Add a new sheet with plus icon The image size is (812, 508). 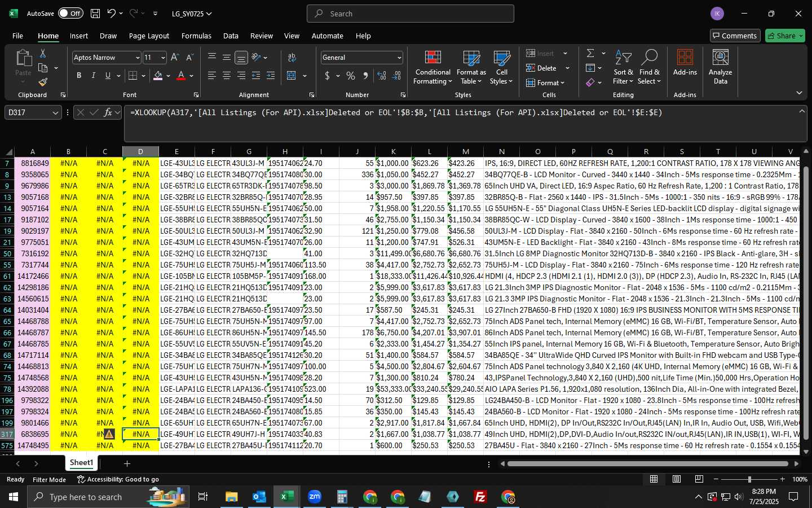(127, 463)
